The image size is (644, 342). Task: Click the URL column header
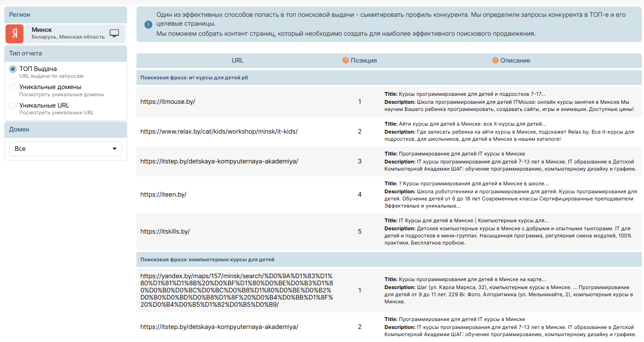238,61
